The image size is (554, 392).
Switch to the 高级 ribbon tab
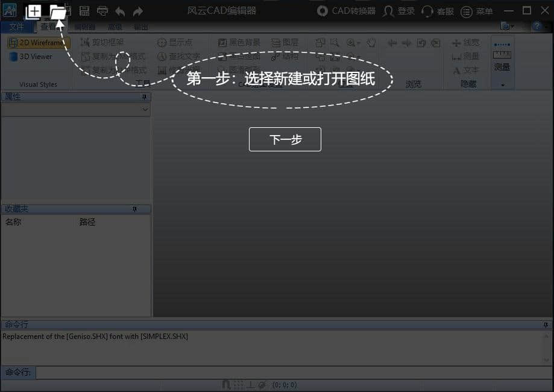pos(115,27)
